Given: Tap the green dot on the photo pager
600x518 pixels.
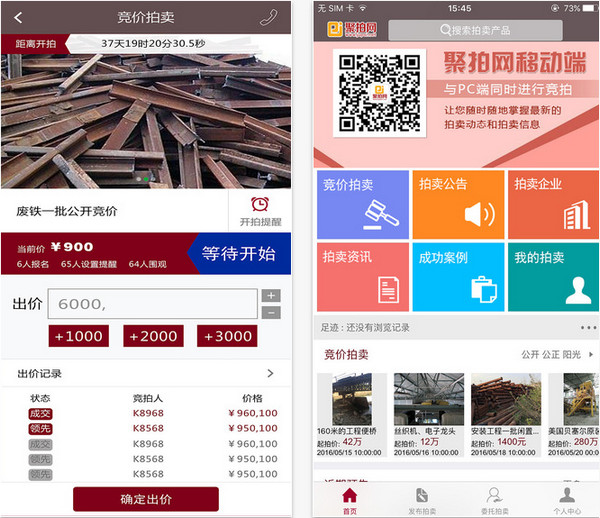Looking at the screenshot, I should pyautogui.click(x=146, y=179).
